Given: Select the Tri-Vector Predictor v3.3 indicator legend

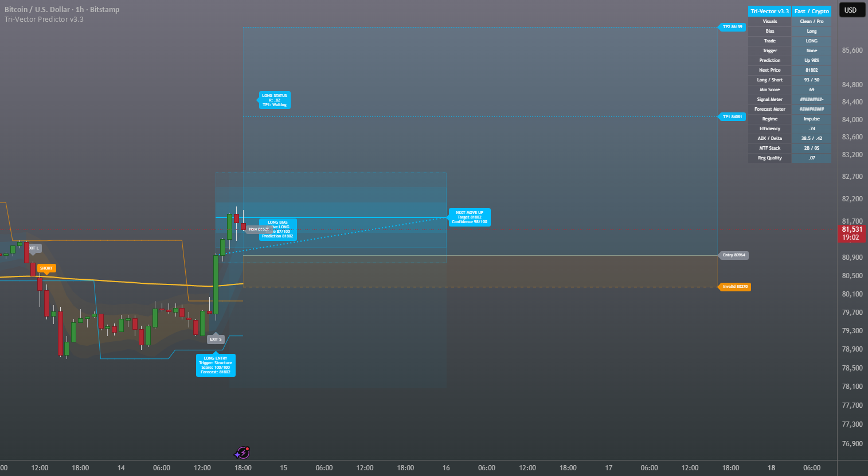Looking at the screenshot, I should click(44, 19).
